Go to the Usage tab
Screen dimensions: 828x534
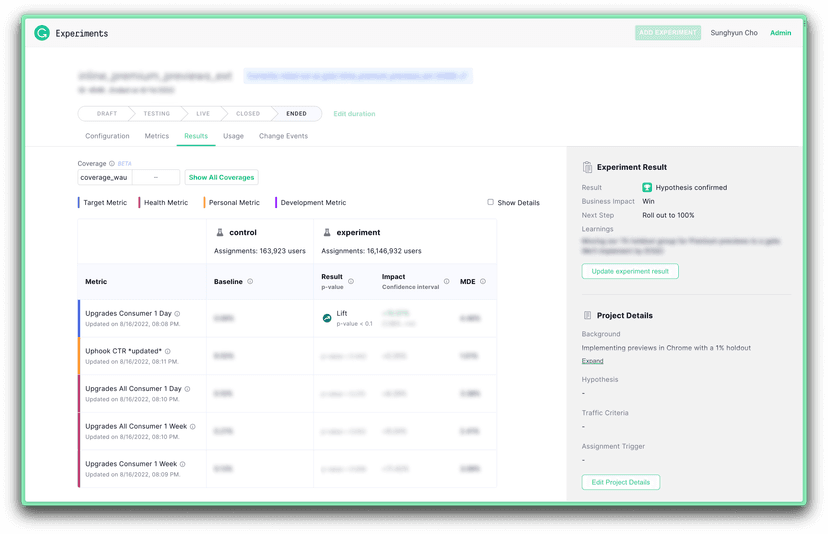click(x=233, y=136)
